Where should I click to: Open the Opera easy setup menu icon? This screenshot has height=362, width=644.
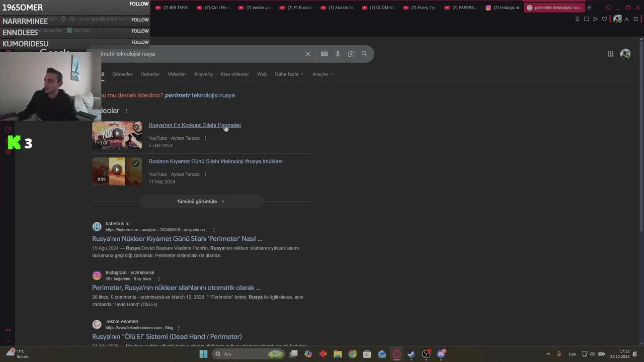tap(635, 19)
